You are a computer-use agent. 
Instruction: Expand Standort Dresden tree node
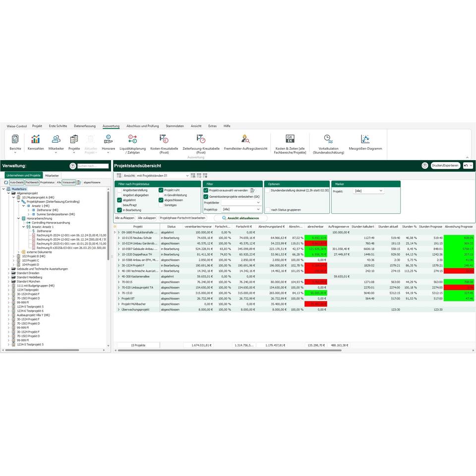click(x=8, y=273)
